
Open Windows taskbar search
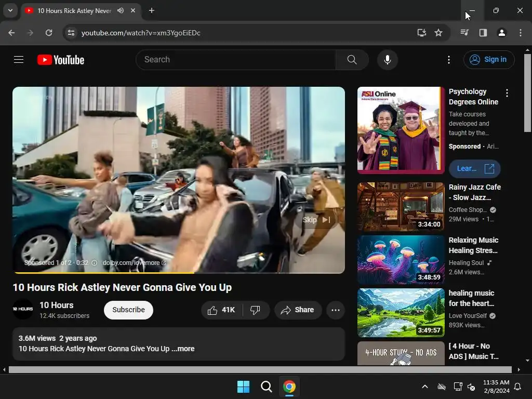pos(267,387)
